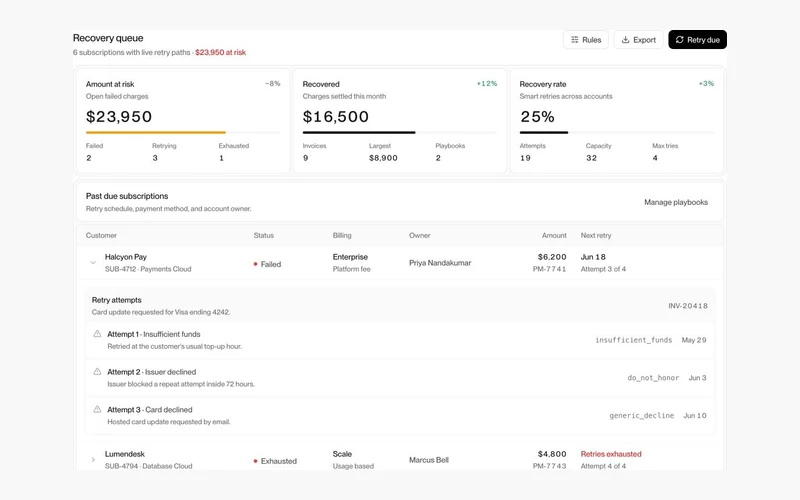Click Attempt 2 · Issuer declined row
The height and width of the screenshot is (500, 800).
(x=400, y=378)
